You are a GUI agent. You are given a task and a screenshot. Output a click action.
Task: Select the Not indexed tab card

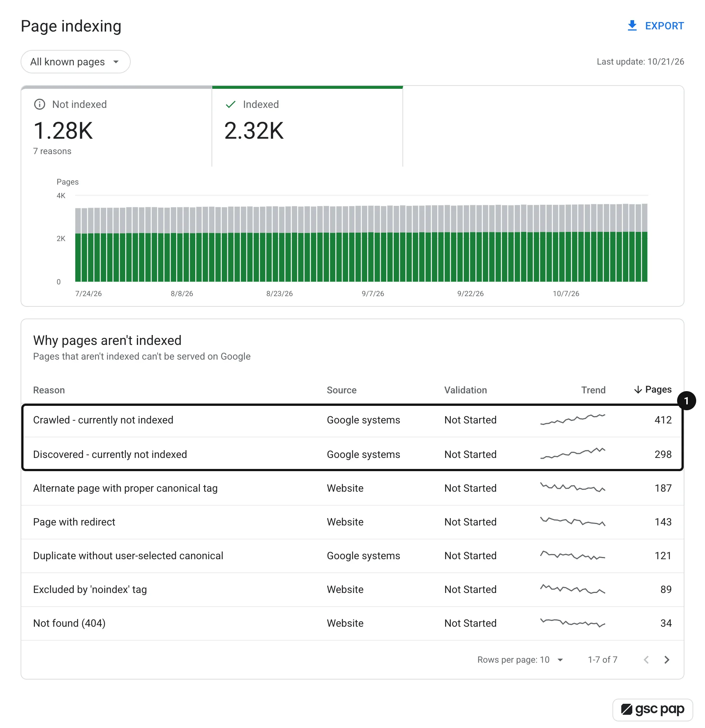pyautogui.click(x=116, y=126)
